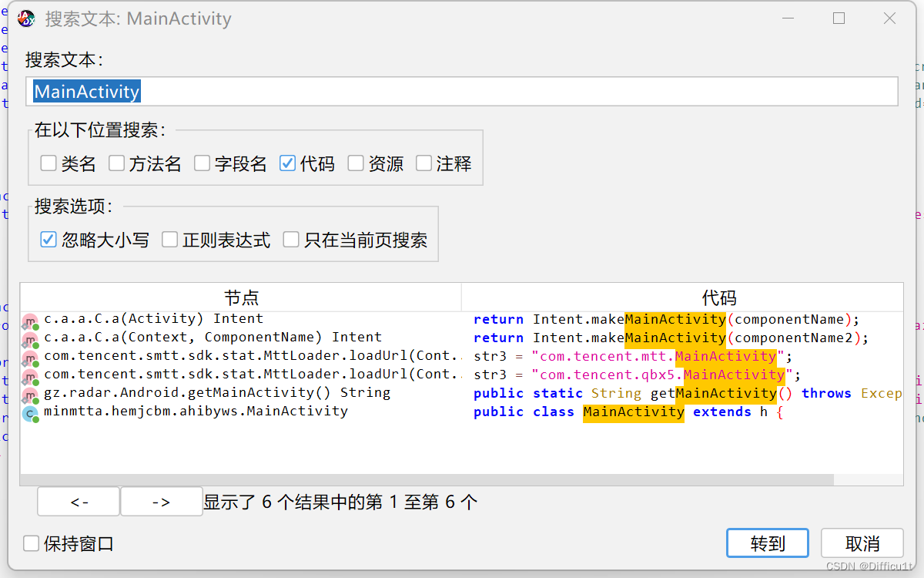
Task: Click the horizontal scrollbar of results table
Action: 427,479
